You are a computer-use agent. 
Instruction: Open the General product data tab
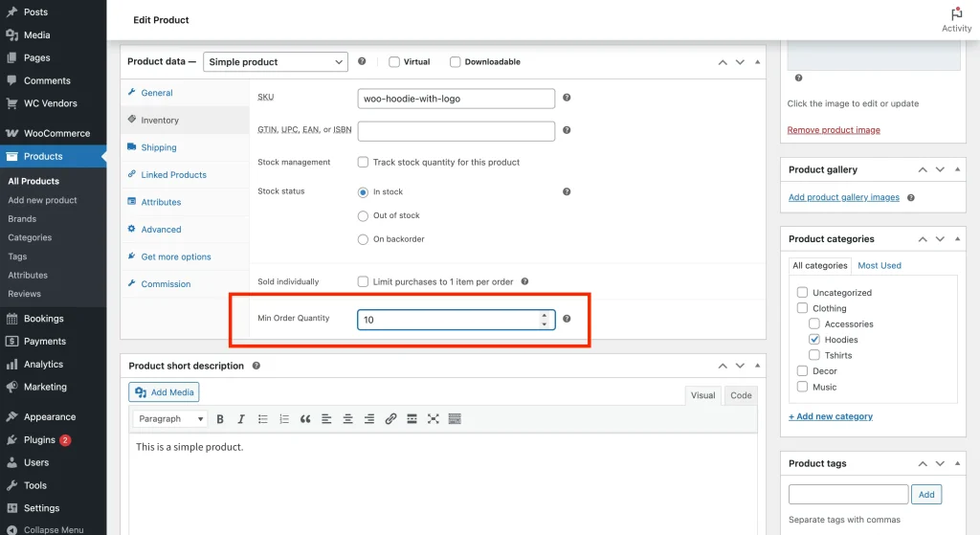185,93
